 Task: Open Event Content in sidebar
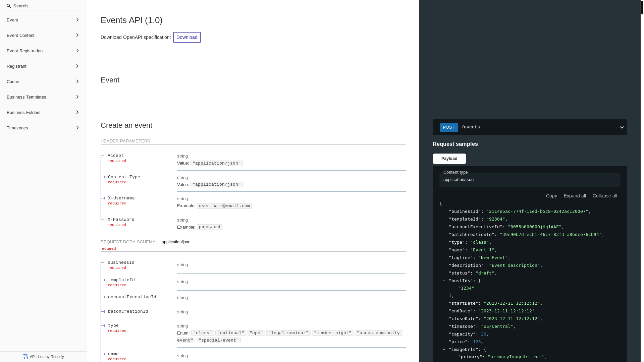point(44,36)
